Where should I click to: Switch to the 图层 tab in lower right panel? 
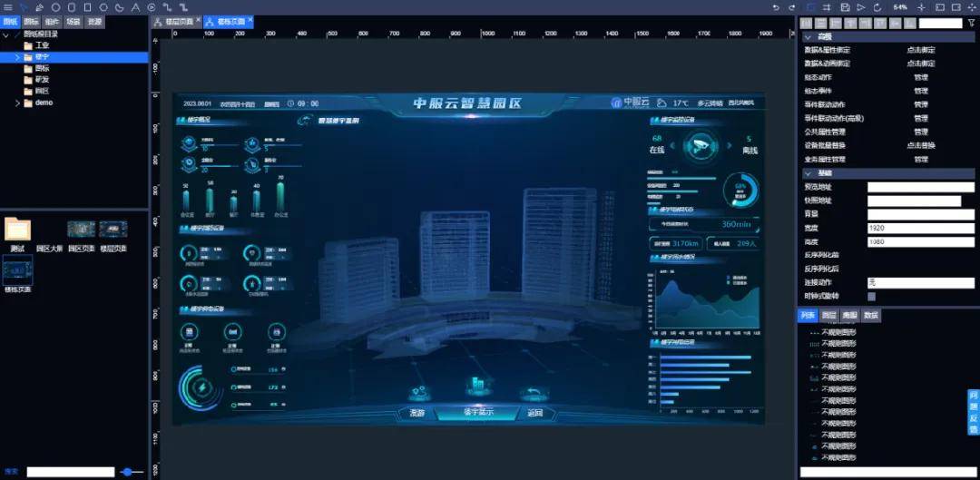click(828, 316)
